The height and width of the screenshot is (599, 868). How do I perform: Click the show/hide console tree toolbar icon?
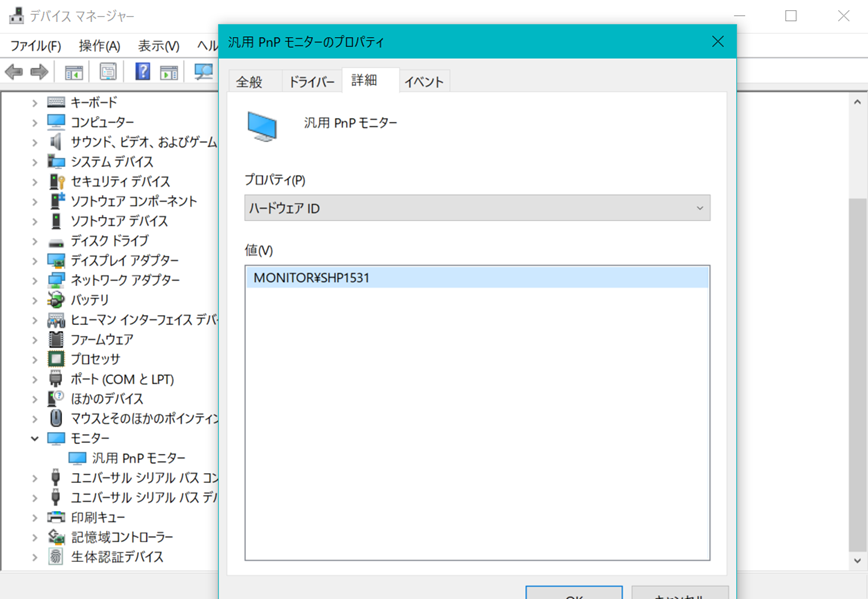[74, 72]
